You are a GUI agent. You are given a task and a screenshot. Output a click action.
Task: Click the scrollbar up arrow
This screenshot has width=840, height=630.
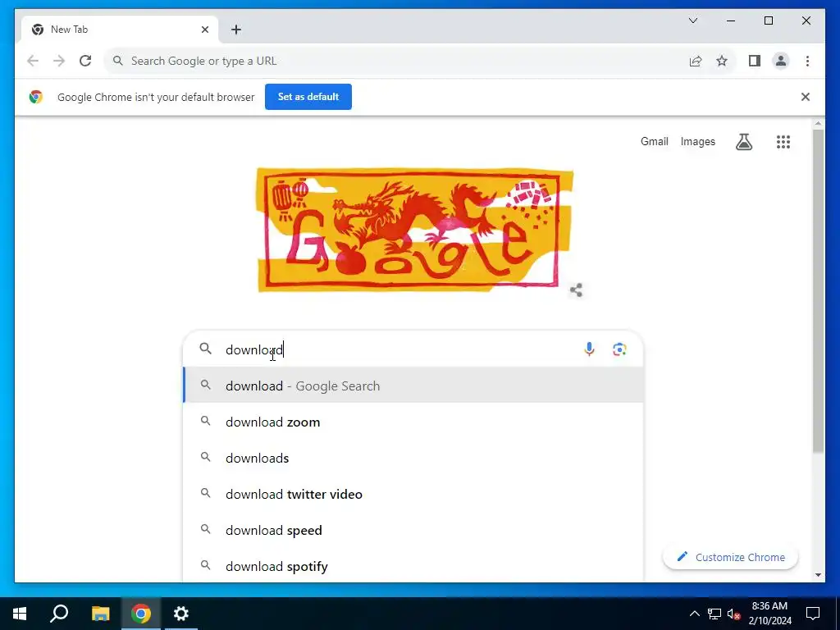coord(818,124)
